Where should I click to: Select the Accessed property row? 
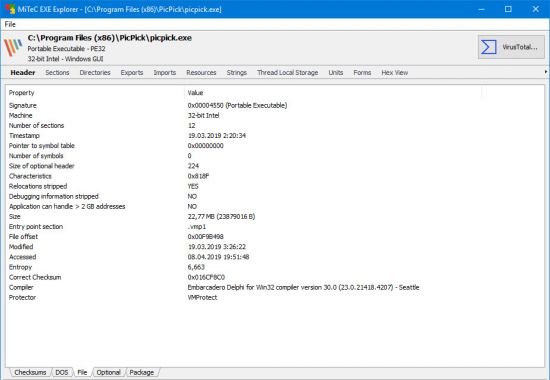click(276, 257)
